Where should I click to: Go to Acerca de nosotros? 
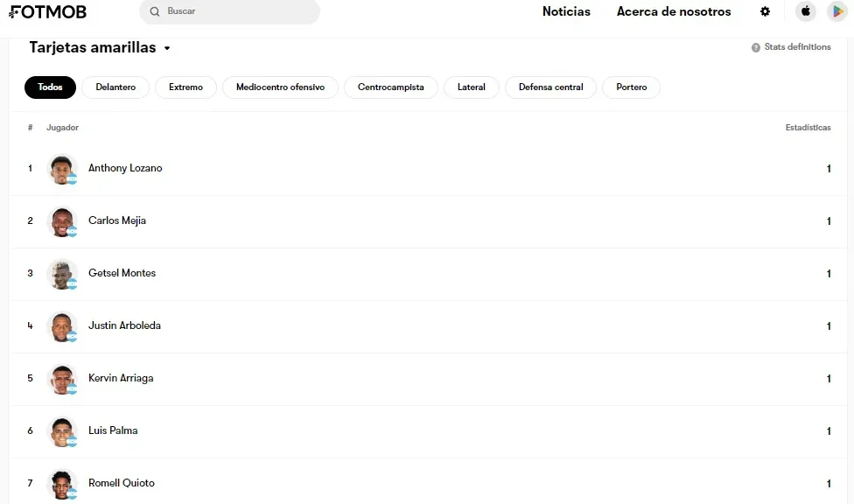point(673,11)
